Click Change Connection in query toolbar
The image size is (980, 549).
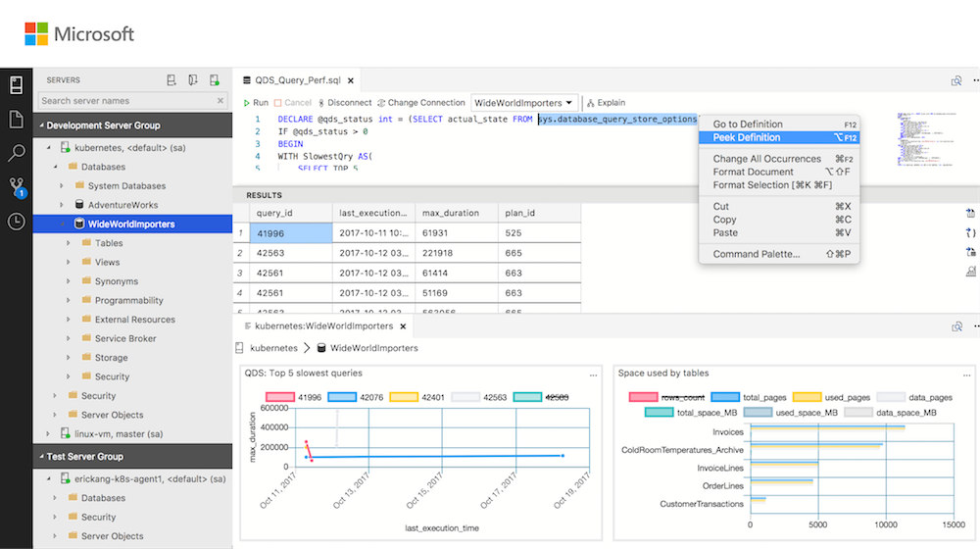[x=421, y=103]
